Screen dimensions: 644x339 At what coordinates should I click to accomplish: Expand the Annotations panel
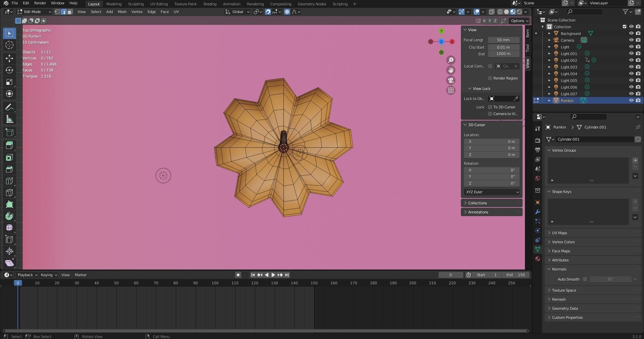pos(492,212)
